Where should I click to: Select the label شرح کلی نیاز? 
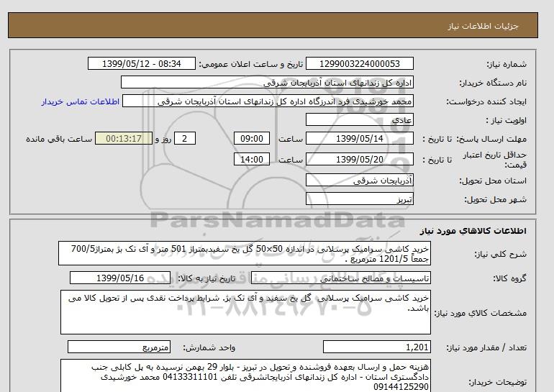coord(500,254)
